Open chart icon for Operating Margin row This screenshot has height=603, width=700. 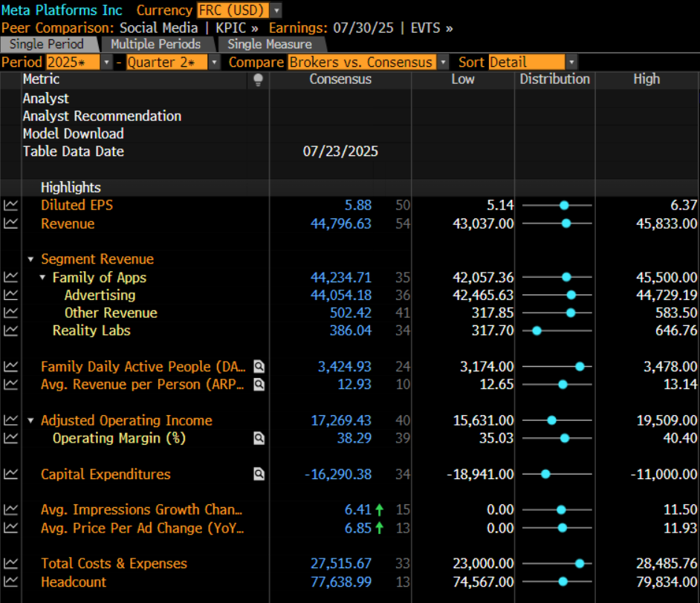(x=10, y=438)
